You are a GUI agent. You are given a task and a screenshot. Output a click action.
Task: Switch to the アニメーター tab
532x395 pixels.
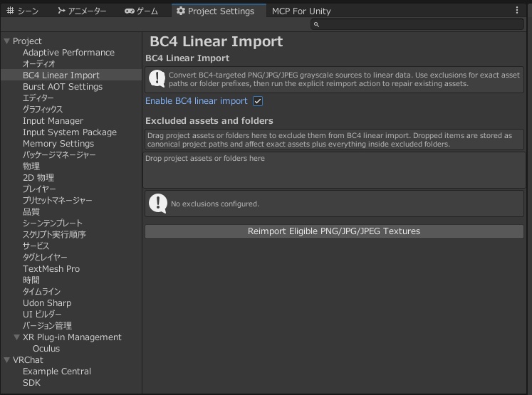(x=82, y=11)
